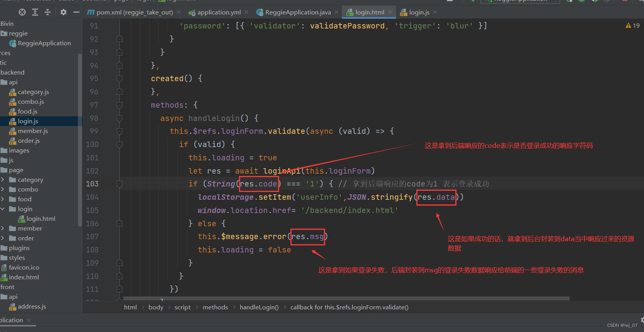Screen dimensions: 644x332
Task: Expand the category folder arrow
Action: point(3,179)
